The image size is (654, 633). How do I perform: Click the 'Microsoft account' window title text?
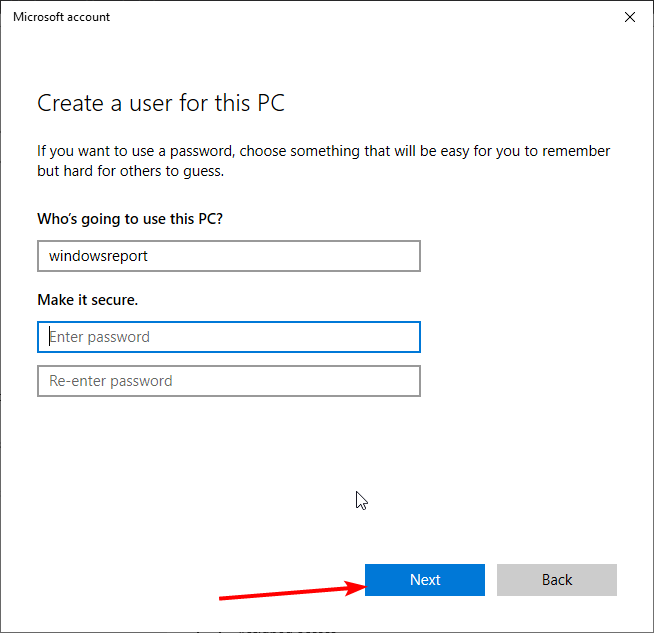pyautogui.click(x=62, y=17)
